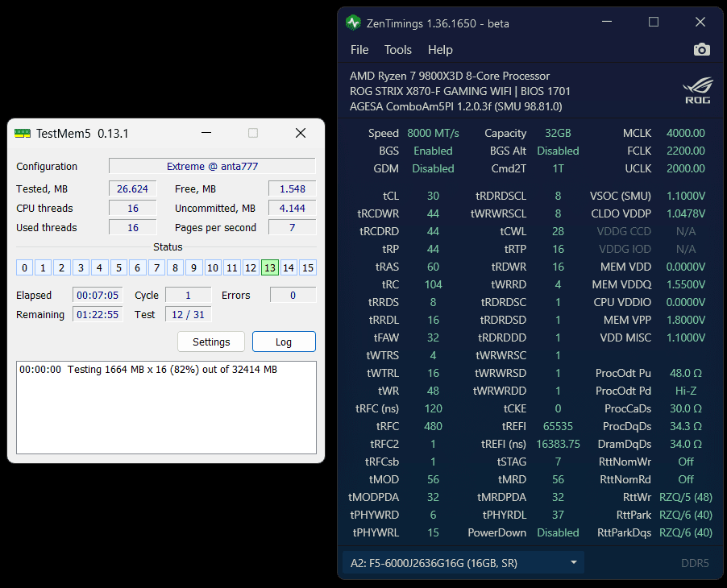Click the PowerDown value Disabled
This screenshot has height=588, width=727.
pos(558,532)
